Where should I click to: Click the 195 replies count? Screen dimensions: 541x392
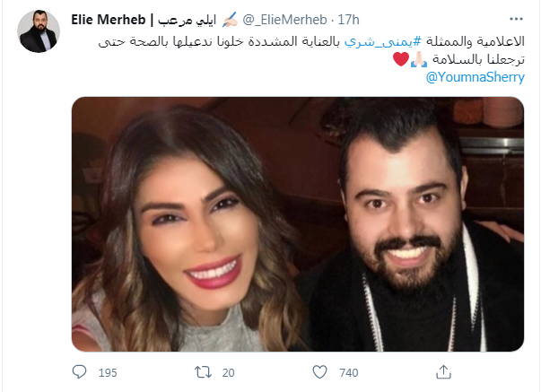[108, 372]
